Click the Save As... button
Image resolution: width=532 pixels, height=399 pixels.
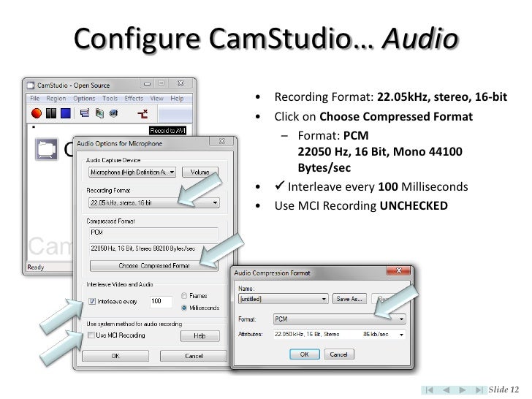click(349, 299)
